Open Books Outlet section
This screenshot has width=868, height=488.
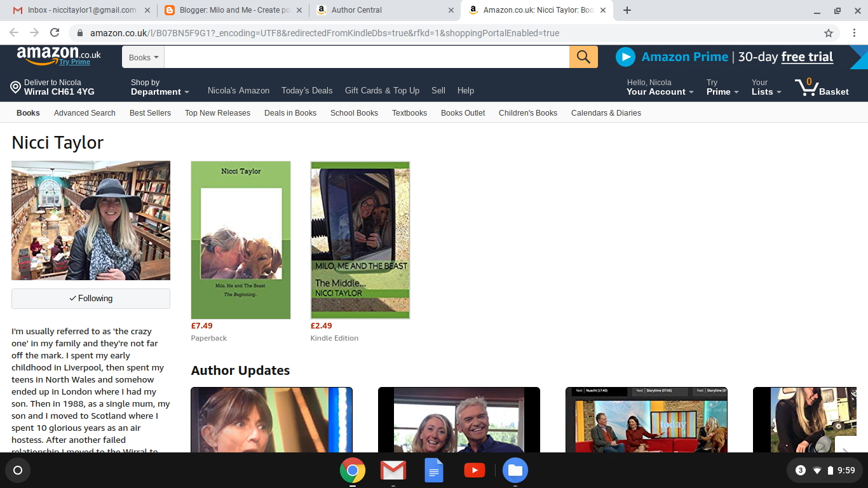point(463,113)
